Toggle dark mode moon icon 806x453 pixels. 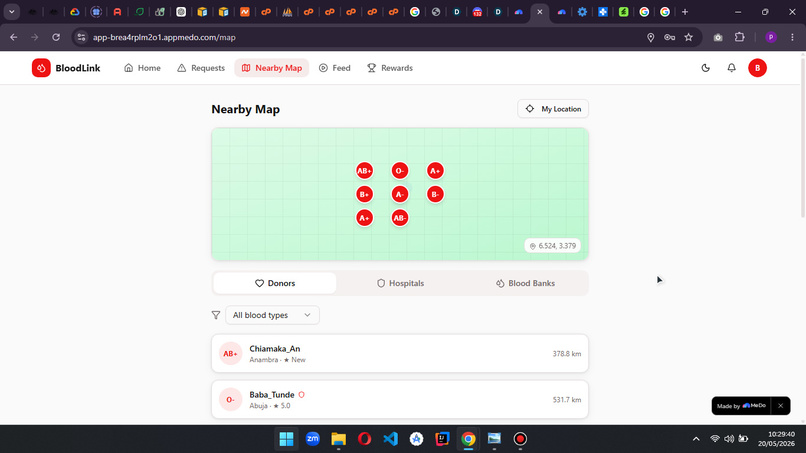point(705,68)
